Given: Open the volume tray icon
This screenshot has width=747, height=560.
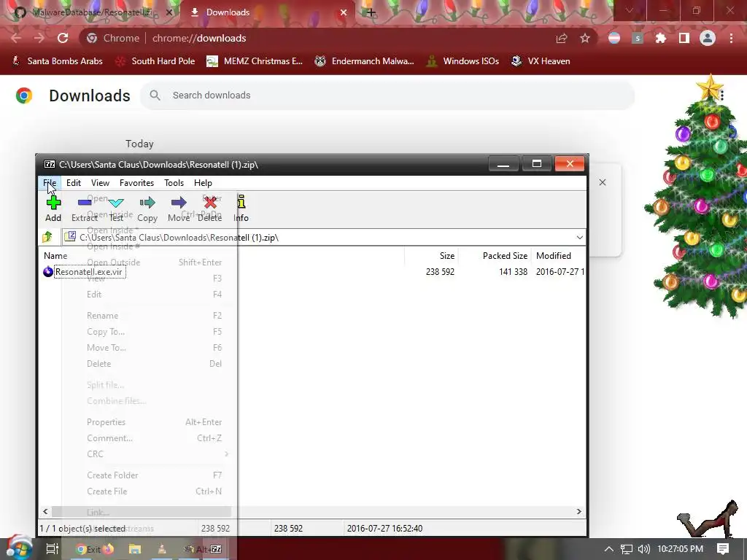Looking at the screenshot, I should click(643, 549).
